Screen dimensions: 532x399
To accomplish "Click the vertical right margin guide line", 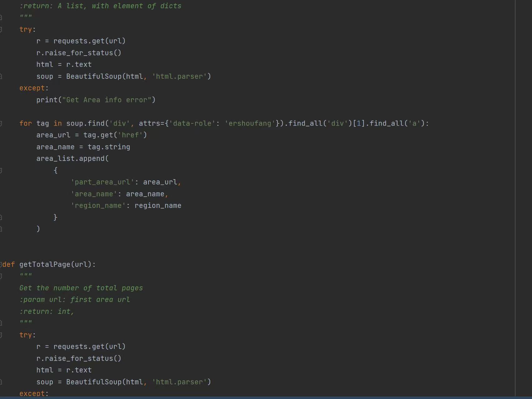I will pos(515,198).
